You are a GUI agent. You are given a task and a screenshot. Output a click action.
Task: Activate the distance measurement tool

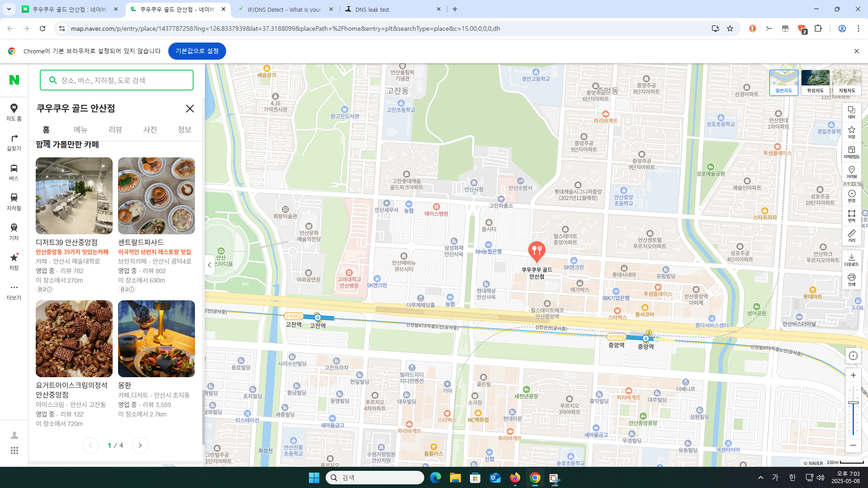pyautogui.click(x=852, y=235)
